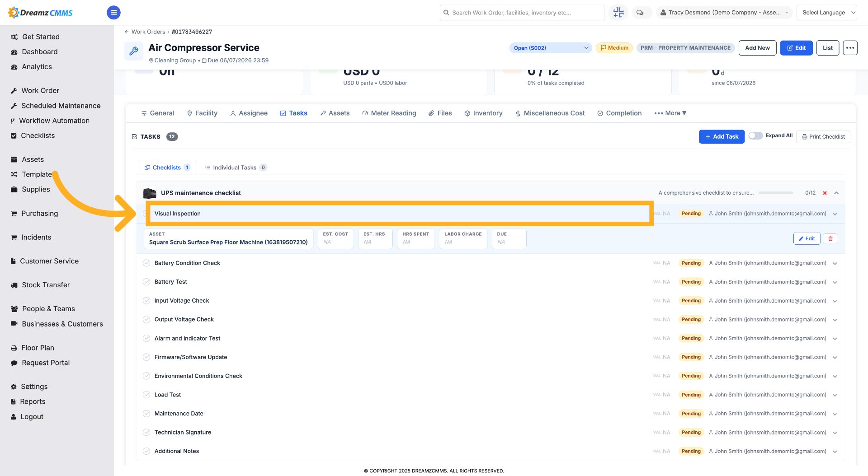Open the chat messages icon in header
The image size is (868, 476).
point(640,13)
